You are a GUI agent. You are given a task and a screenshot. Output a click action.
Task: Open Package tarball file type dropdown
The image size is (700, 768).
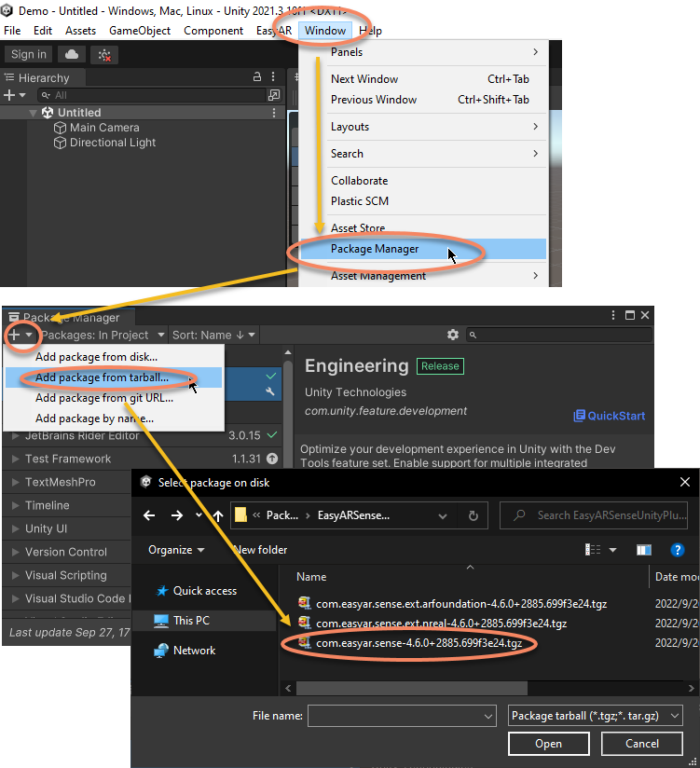click(596, 716)
